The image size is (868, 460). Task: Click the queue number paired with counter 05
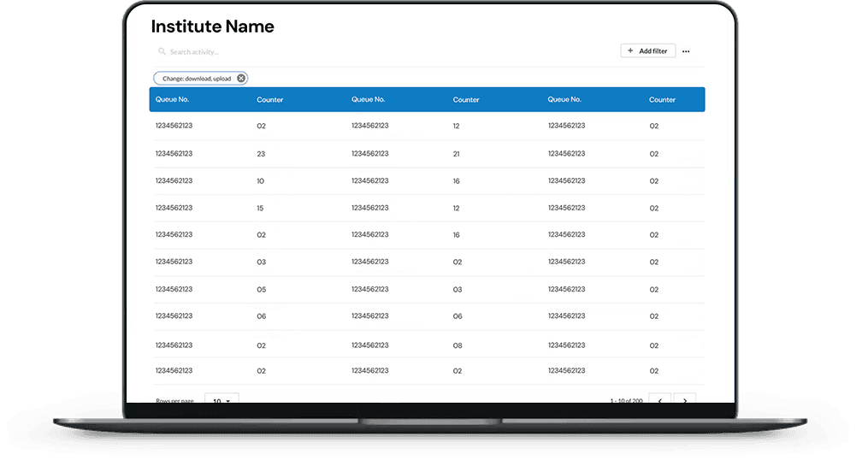click(174, 289)
